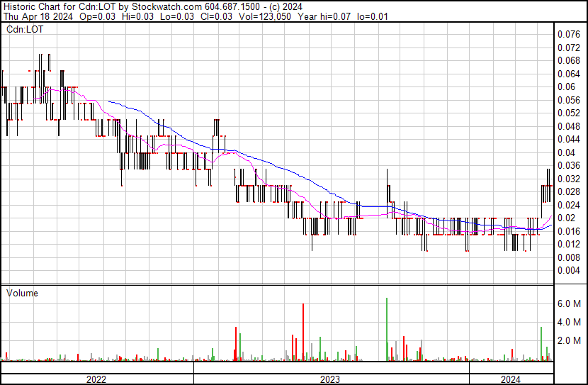
Task: Click the 2022 year label on timeline
Action: tap(96, 379)
